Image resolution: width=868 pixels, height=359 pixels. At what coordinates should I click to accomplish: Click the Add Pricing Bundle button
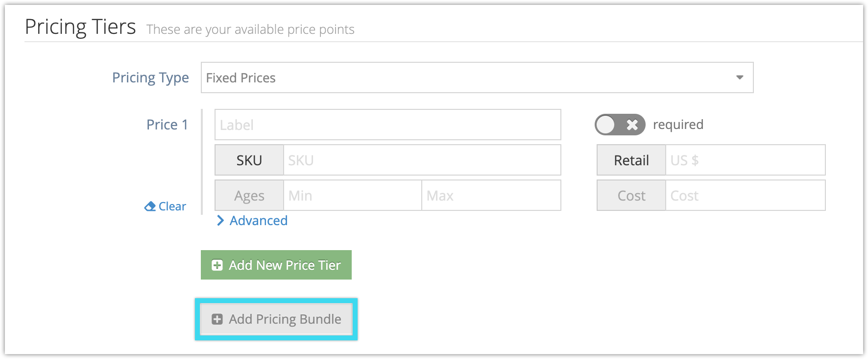coord(276,319)
